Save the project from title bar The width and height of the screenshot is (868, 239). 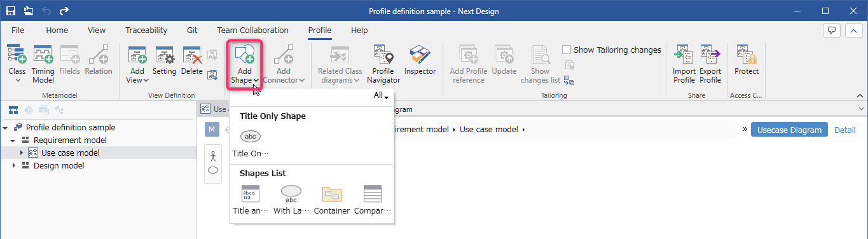tap(11, 11)
